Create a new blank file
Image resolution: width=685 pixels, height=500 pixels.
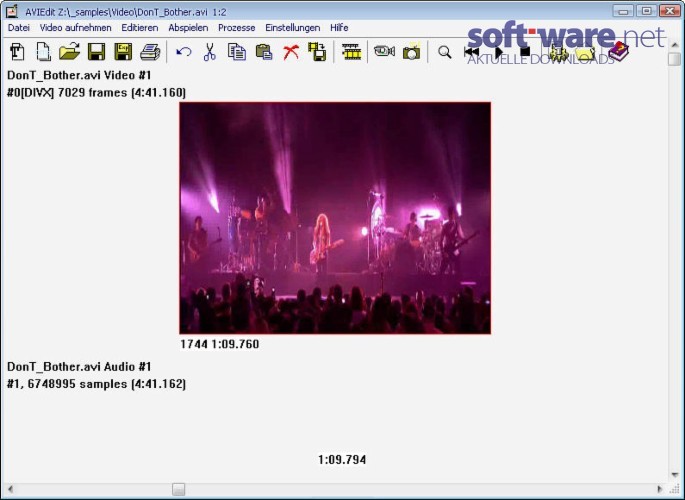point(43,52)
